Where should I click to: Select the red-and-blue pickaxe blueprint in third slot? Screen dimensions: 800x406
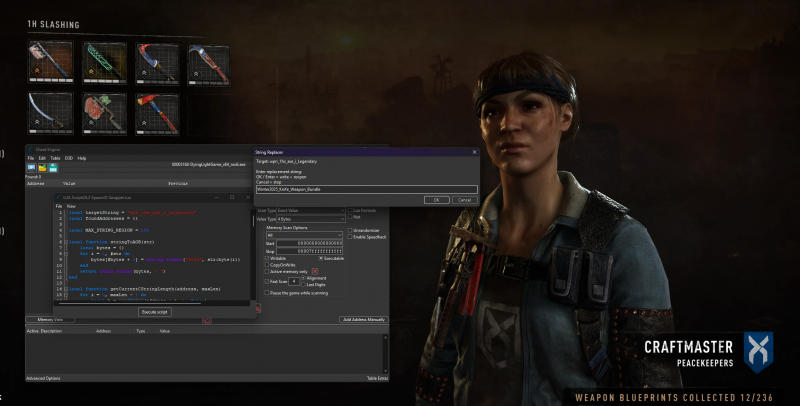[157, 64]
